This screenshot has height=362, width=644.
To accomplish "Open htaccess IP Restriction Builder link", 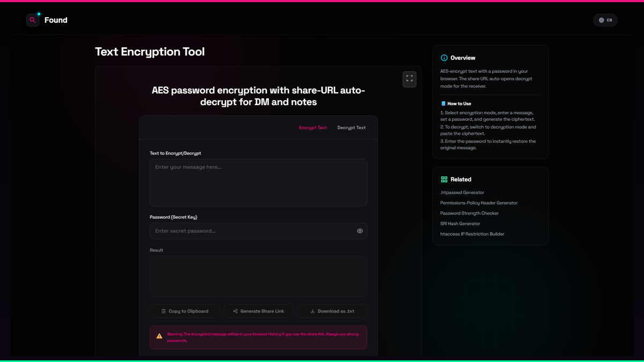I will click(472, 234).
